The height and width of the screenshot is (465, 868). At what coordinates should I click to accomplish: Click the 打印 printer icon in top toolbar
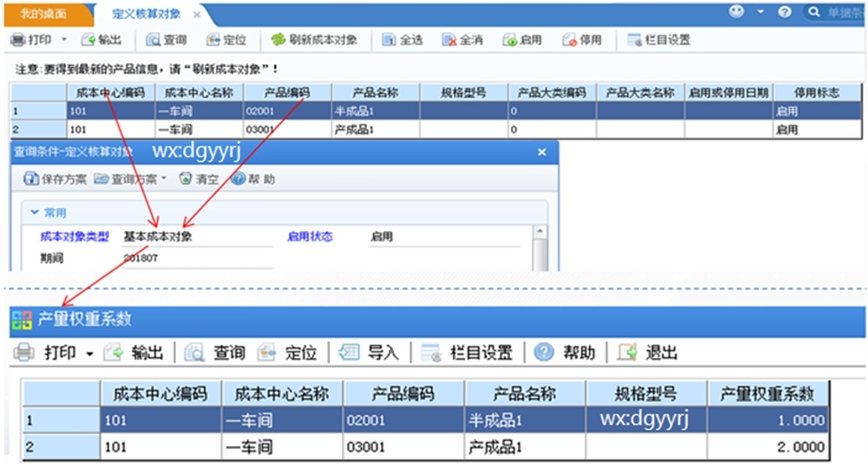18,40
